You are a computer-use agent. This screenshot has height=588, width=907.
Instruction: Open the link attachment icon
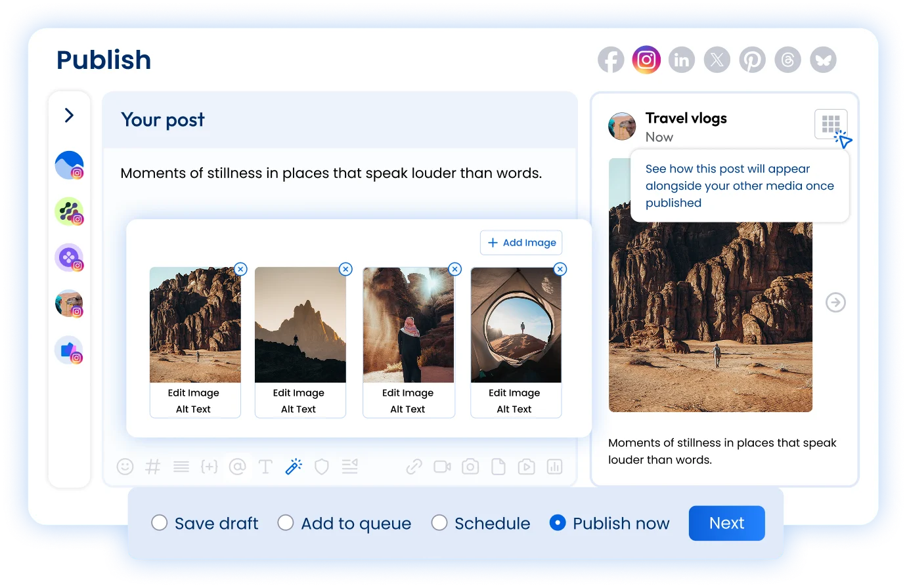[413, 466]
